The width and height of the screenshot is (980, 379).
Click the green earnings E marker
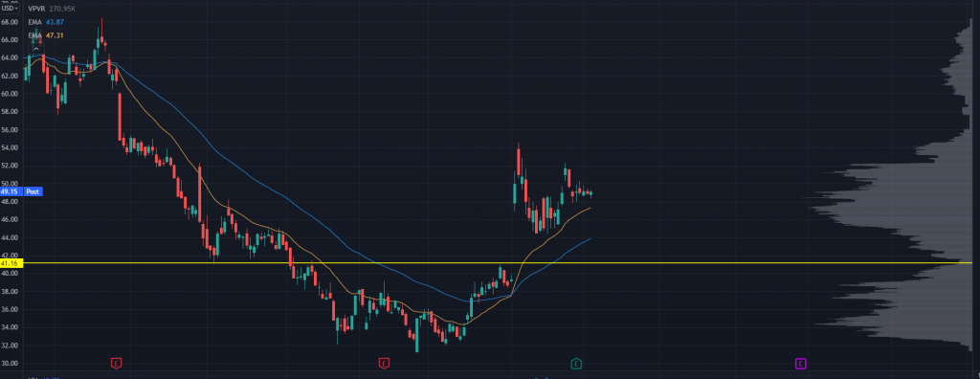576,364
